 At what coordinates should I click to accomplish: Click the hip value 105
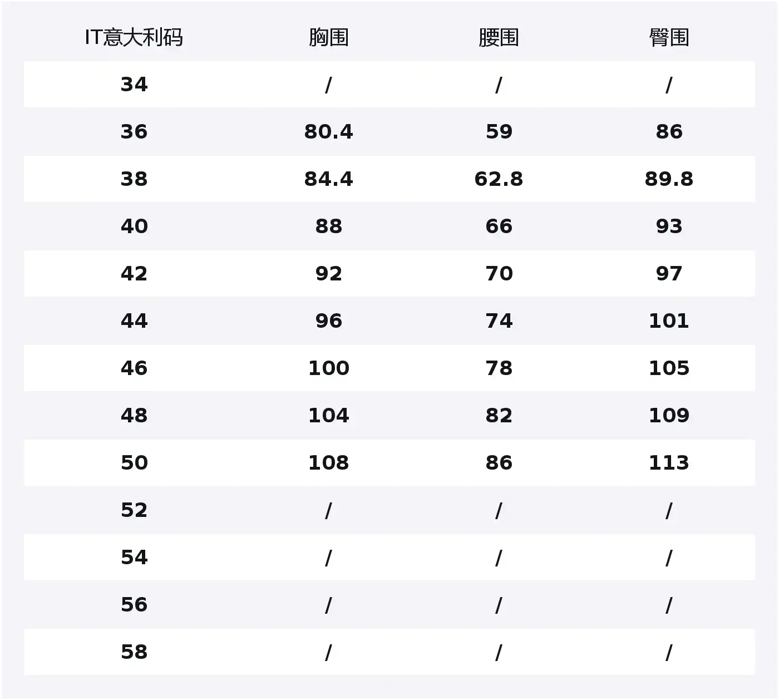point(669,368)
